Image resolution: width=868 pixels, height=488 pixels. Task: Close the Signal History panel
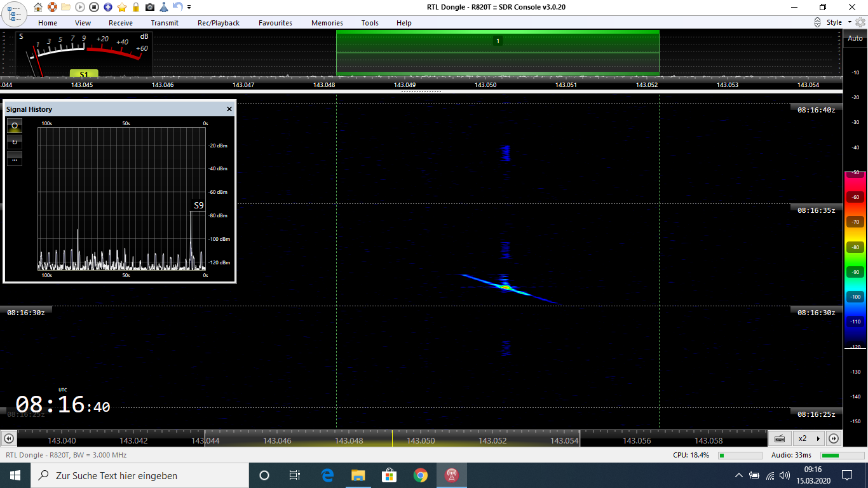coord(229,109)
